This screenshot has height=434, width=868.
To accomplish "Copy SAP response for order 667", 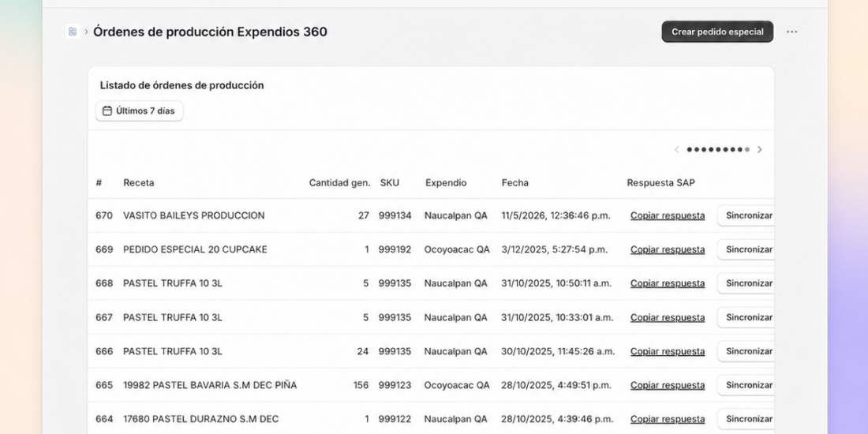I will [668, 317].
